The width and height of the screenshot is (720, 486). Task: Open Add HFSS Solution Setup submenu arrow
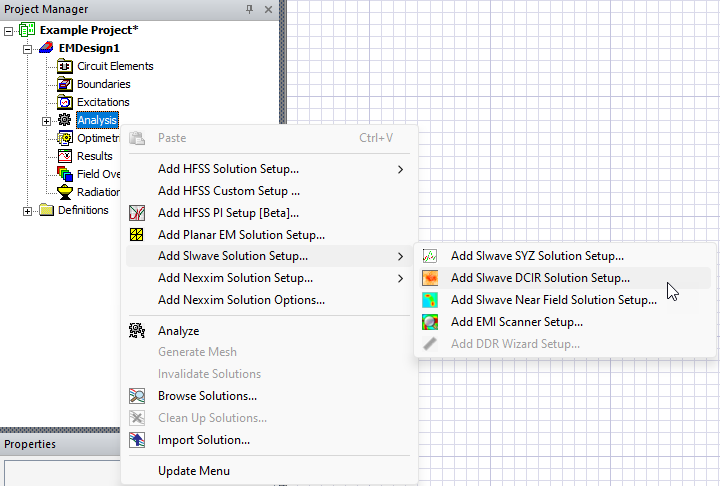[400, 170]
